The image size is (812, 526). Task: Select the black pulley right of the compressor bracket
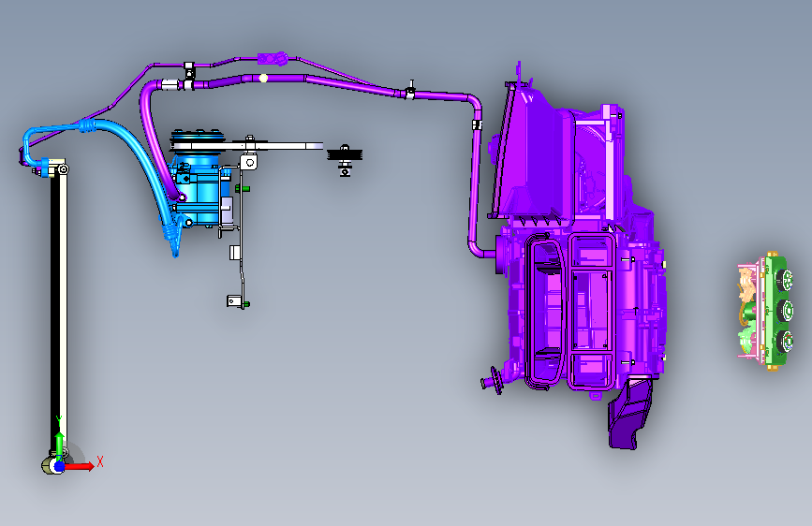click(345, 154)
